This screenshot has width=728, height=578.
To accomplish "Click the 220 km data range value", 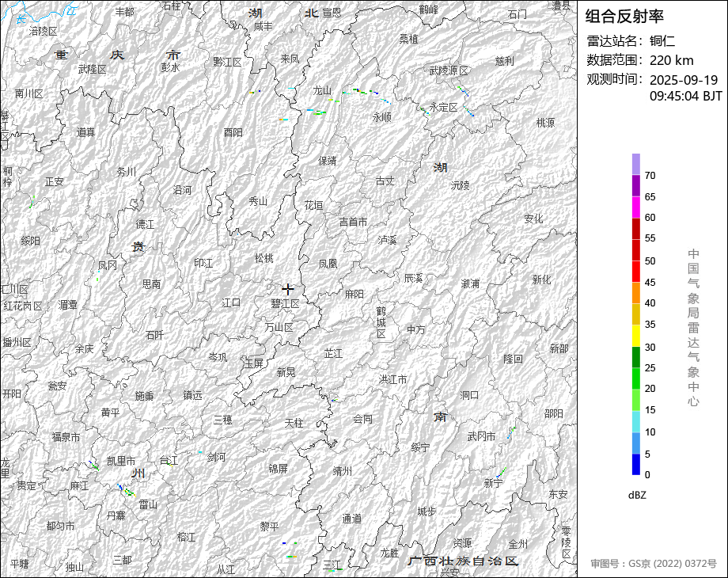I will pos(671,60).
